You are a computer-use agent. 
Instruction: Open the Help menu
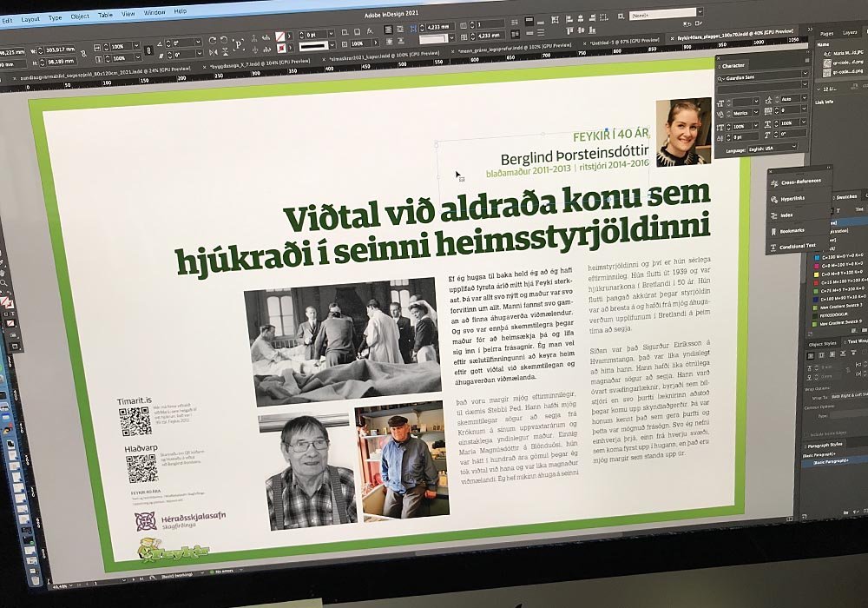click(181, 10)
